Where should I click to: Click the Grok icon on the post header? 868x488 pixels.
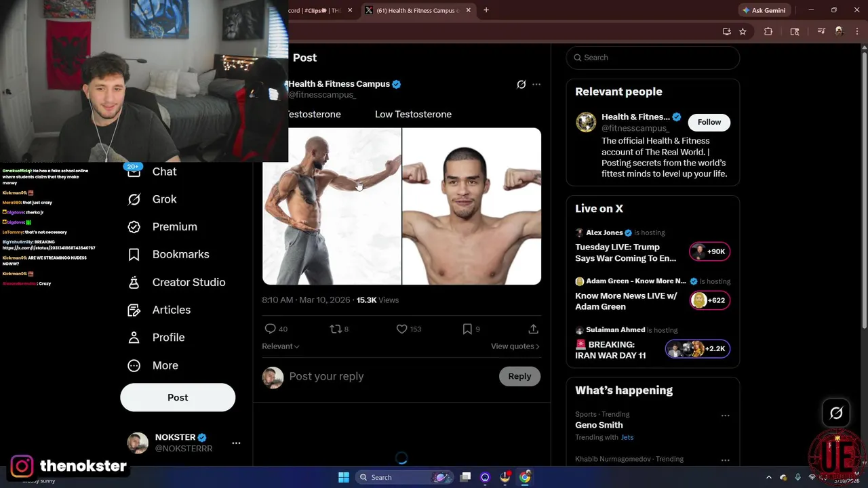coord(521,85)
